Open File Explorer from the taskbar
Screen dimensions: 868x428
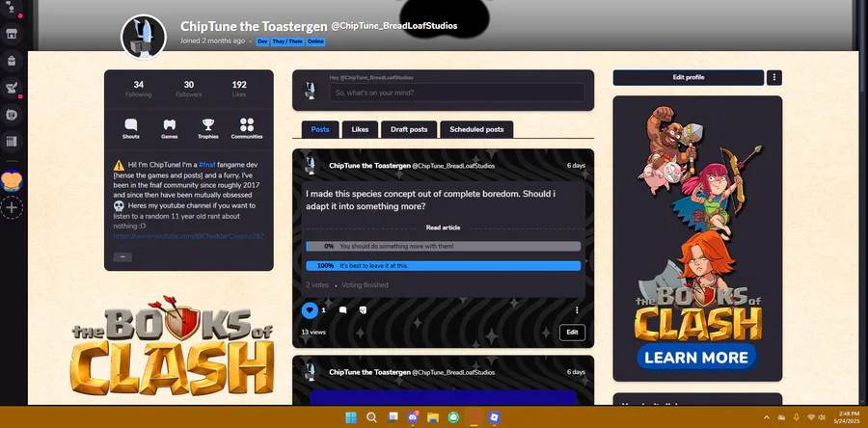(x=433, y=417)
